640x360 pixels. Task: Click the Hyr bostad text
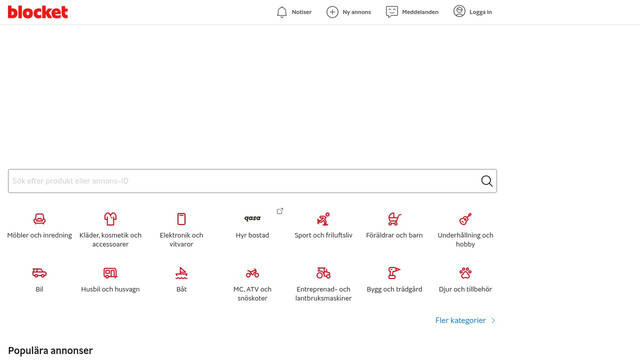pyautogui.click(x=252, y=235)
